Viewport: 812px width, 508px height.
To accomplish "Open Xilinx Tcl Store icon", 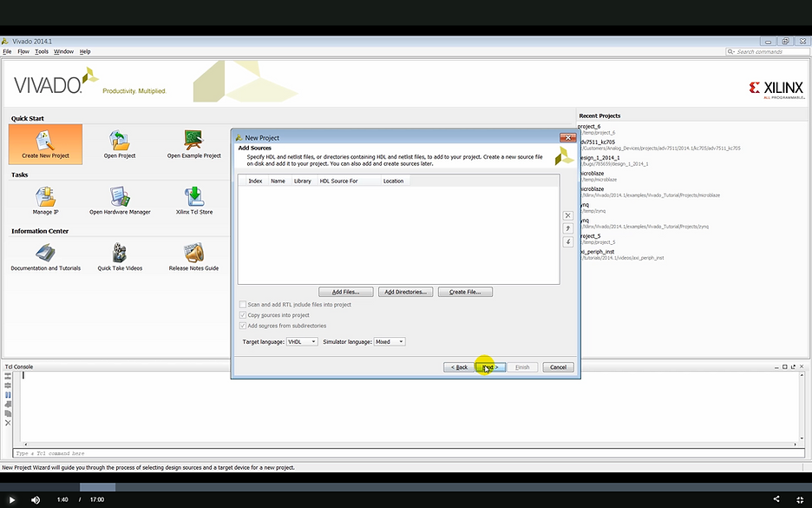I will click(x=193, y=197).
